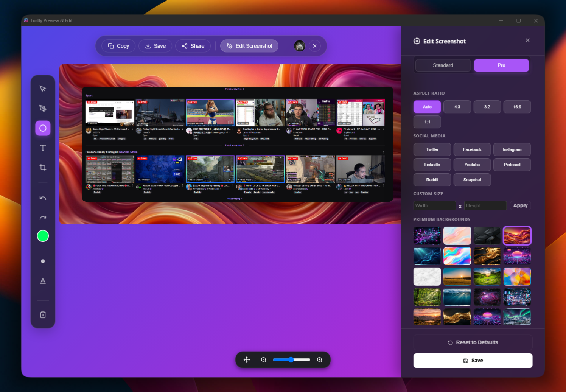Viewport: 566px width, 392px height.
Task: Activate the text tool
Action: (43, 148)
